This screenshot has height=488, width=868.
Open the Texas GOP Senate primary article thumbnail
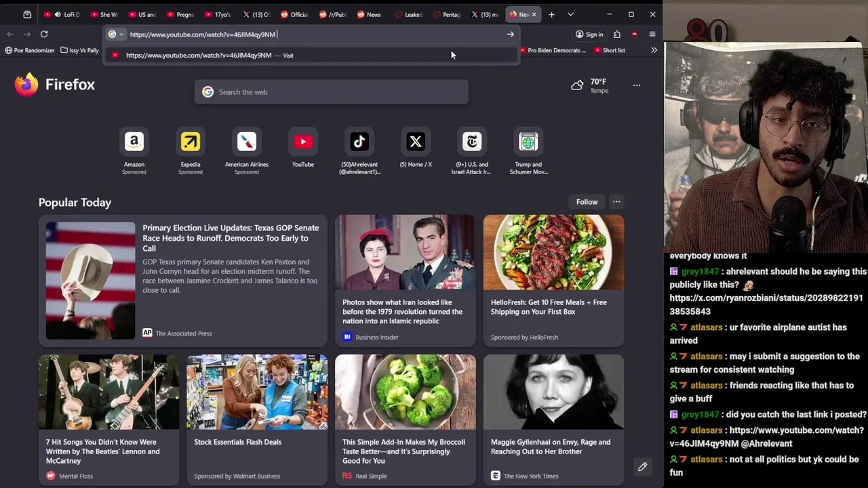click(90, 281)
